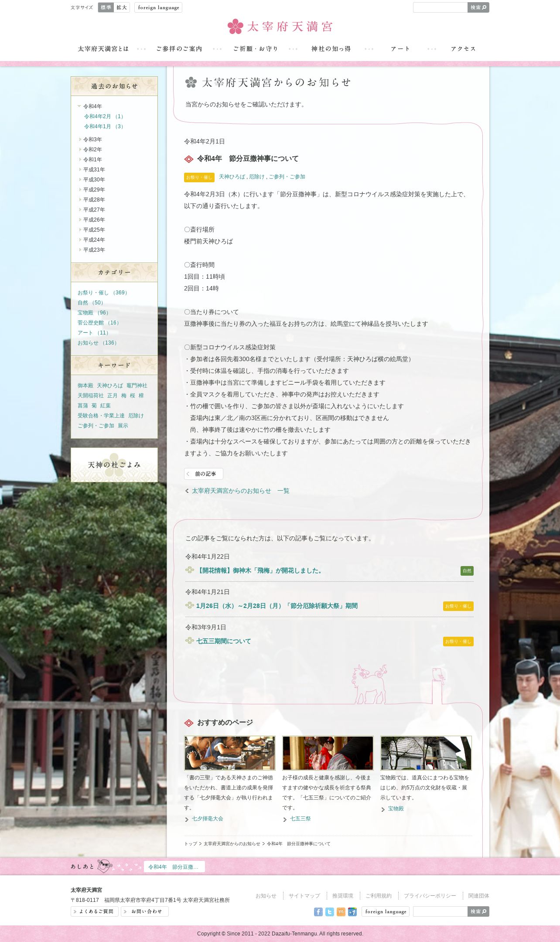
Task: Open 七夕揮毫大会 link
Action: 208,819
